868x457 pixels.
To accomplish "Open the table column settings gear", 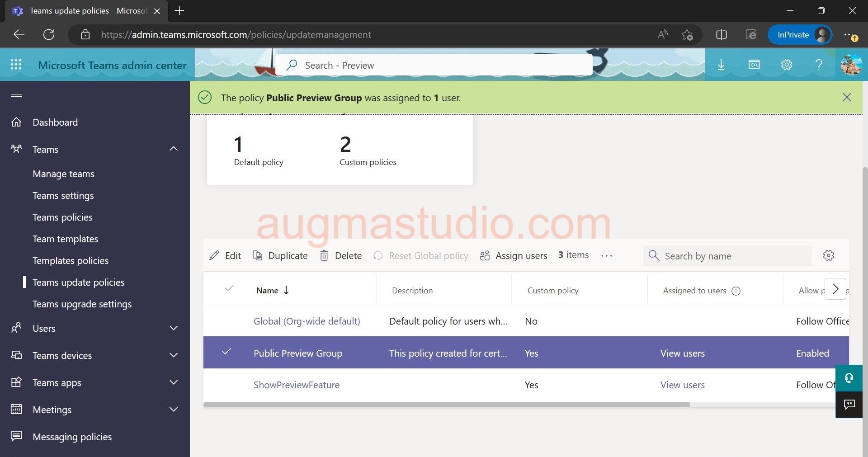I will coord(829,255).
